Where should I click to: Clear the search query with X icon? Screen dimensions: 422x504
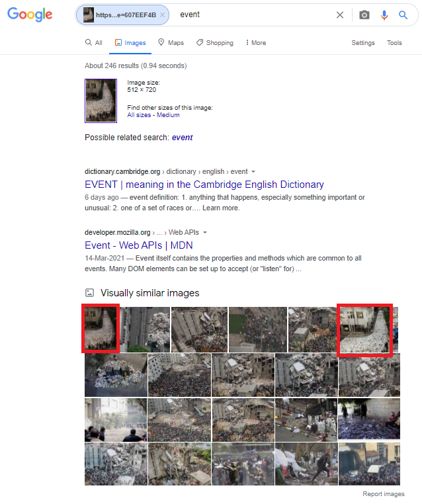click(340, 15)
